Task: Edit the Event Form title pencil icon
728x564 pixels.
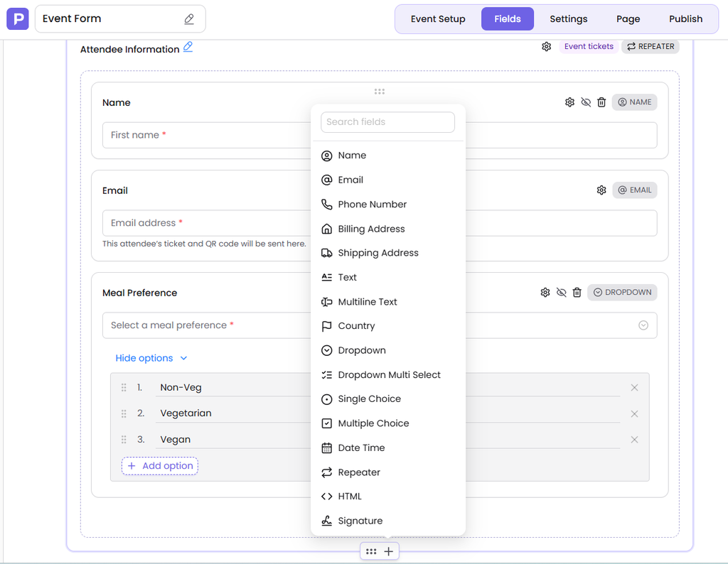Action: 189,19
